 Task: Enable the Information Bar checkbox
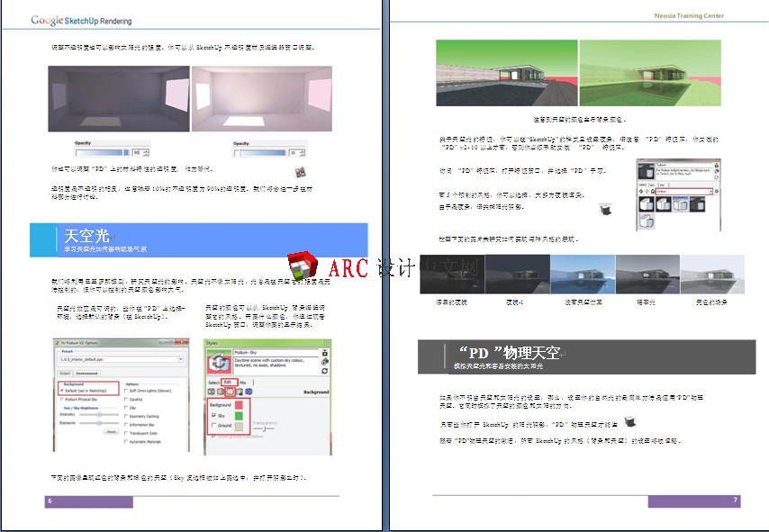point(126,425)
